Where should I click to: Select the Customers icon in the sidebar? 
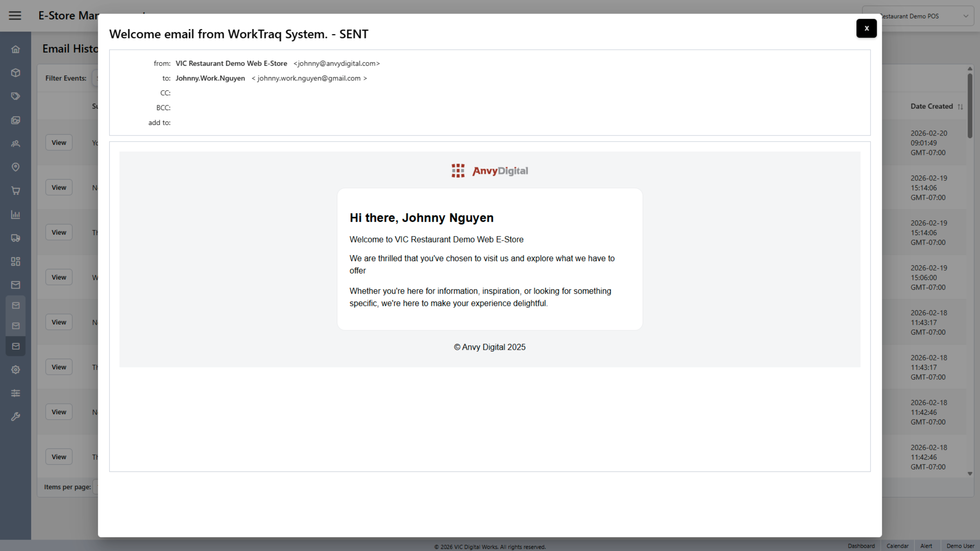tap(16, 144)
